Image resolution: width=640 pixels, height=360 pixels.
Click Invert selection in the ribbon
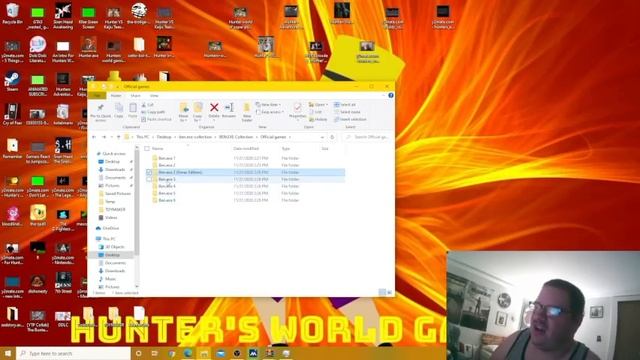(x=350, y=119)
